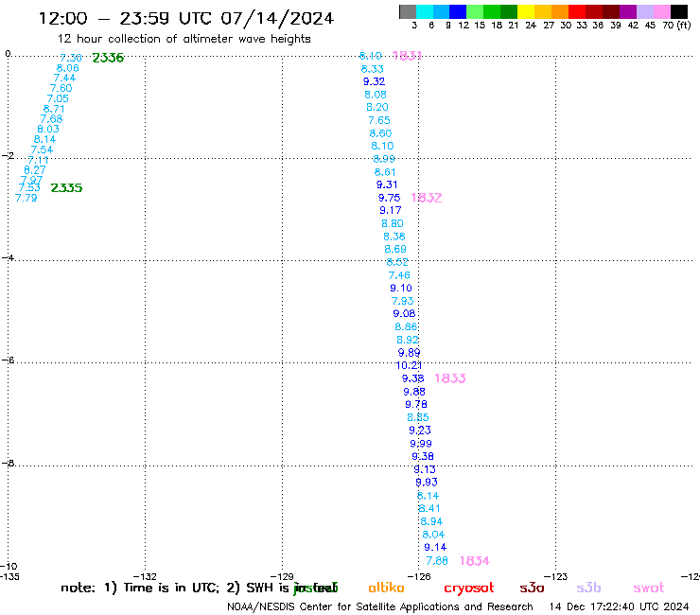Click the wave height value '9.99'
Screen dimensions: 700x615
pyautogui.click(x=421, y=444)
